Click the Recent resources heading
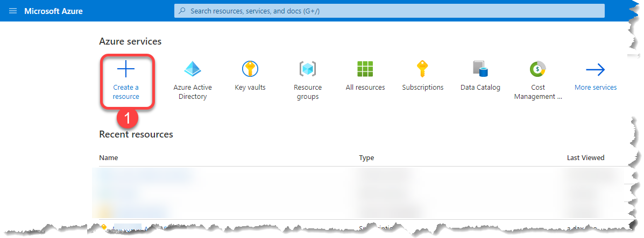The width and height of the screenshot is (644, 238). (x=136, y=134)
